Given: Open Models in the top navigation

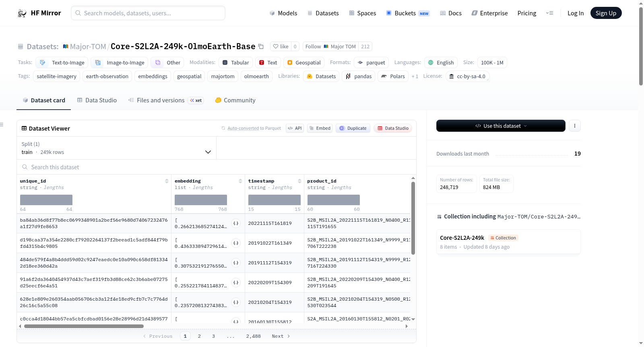Looking at the screenshot, I should [x=283, y=13].
